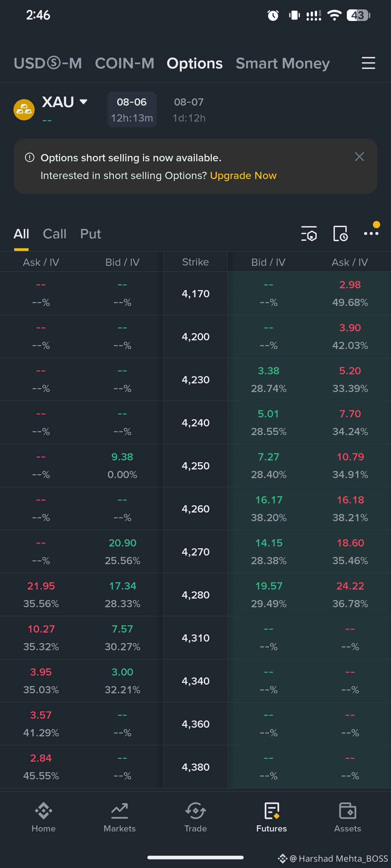Select strike price 4,200

point(195,337)
